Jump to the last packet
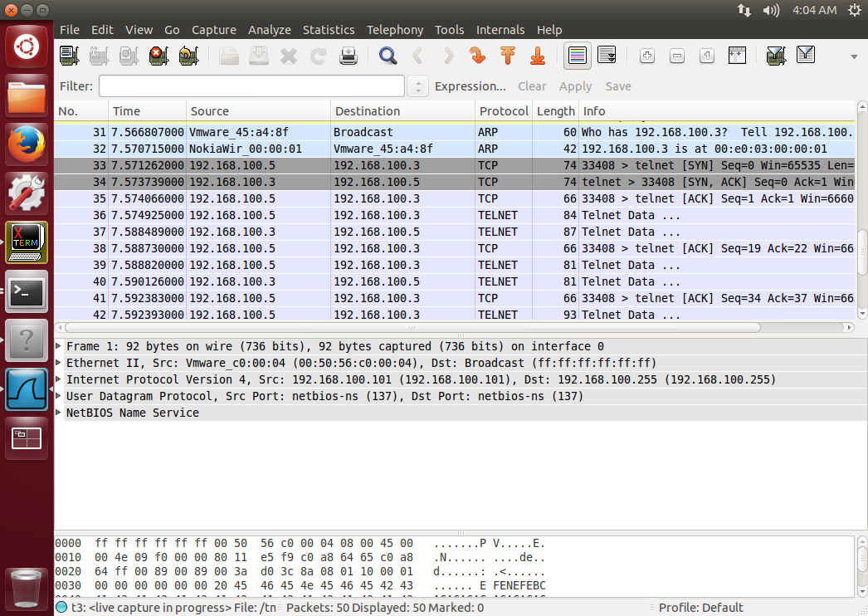 tap(538, 56)
